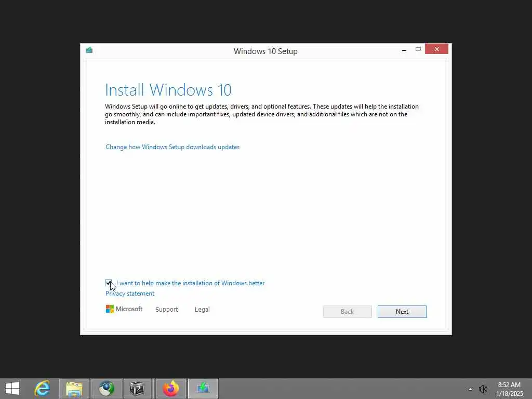Click the Support link
Viewport: 532px width, 399px height.
coord(167,310)
